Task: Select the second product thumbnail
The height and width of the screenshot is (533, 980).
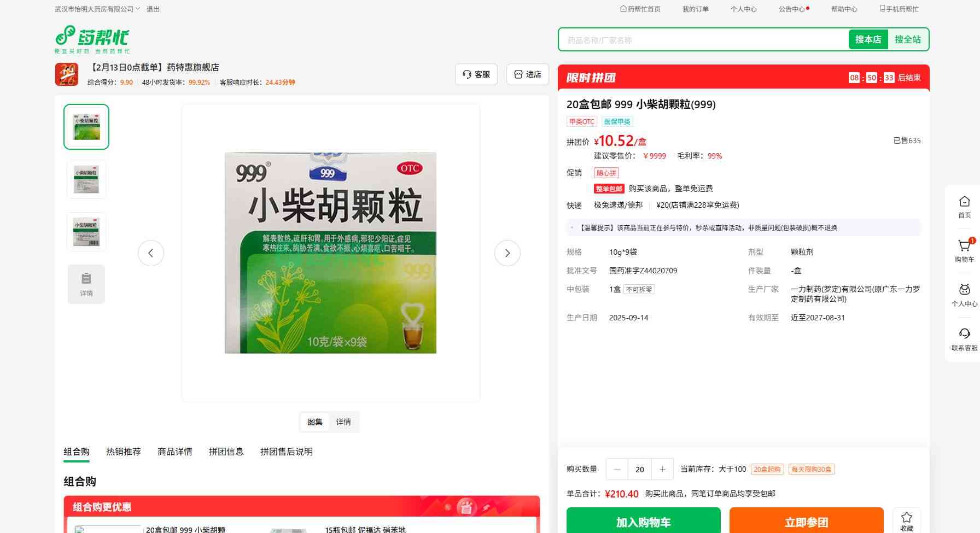Action: click(x=86, y=179)
